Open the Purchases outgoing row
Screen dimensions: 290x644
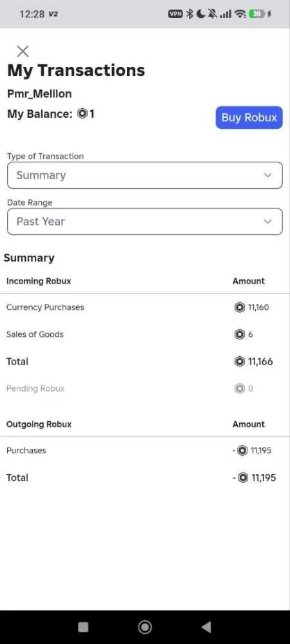[x=144, y=451]
